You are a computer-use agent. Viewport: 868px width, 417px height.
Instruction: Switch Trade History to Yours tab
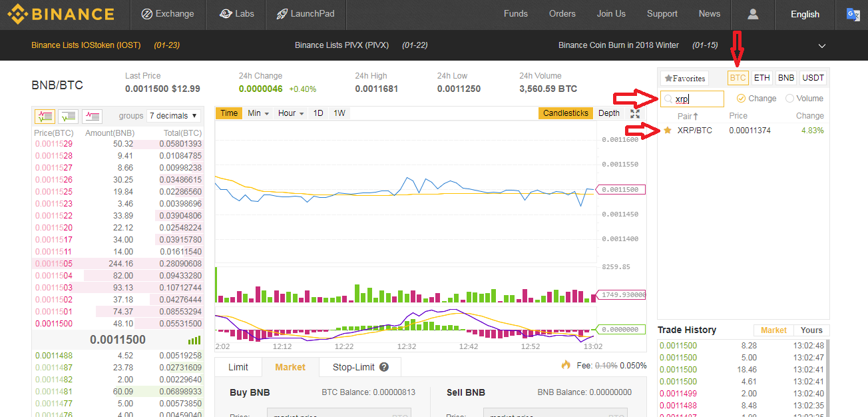[811, 330]
